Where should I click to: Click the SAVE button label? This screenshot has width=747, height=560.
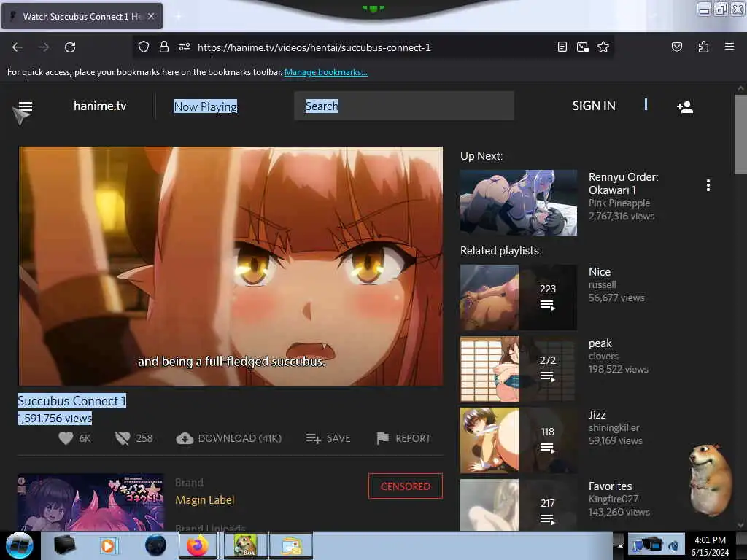pos(338,438)
